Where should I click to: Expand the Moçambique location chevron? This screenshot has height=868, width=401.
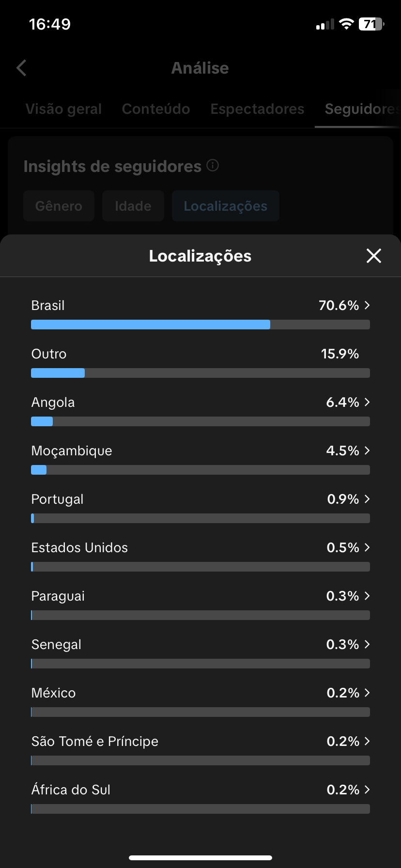pyautogui.click(x=367, y=450)
